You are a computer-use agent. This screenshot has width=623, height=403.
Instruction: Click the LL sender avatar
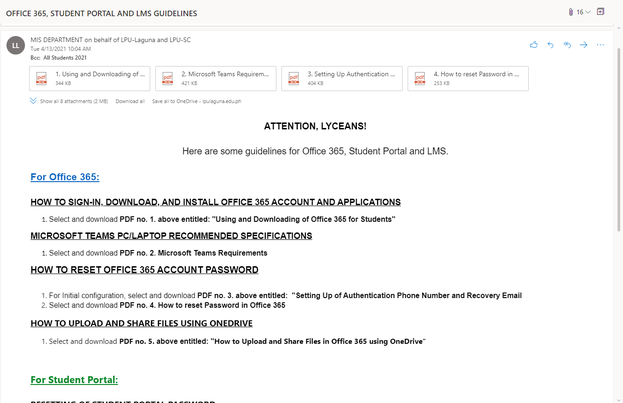[15, 45]
